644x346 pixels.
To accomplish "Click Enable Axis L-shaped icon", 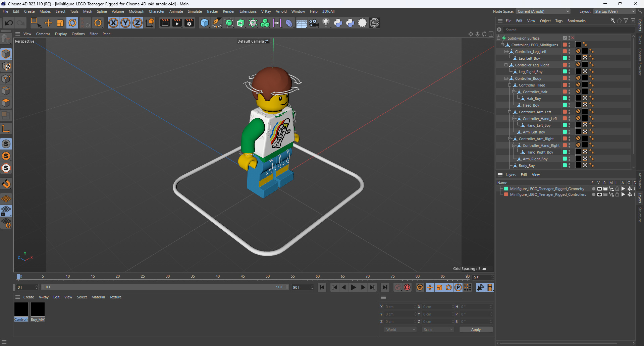I will click(x=6, y=128).
